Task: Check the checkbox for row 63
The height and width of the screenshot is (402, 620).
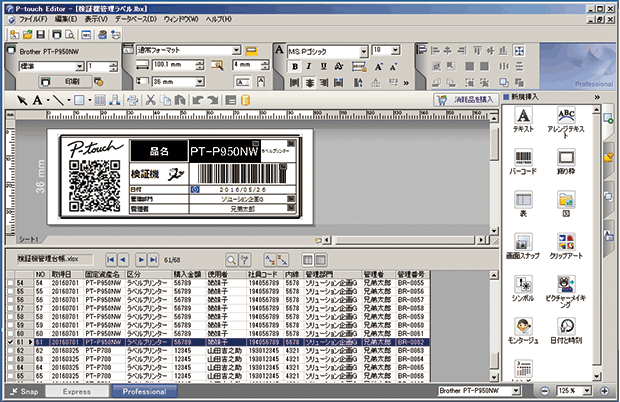Action: (x=10, y=359)
